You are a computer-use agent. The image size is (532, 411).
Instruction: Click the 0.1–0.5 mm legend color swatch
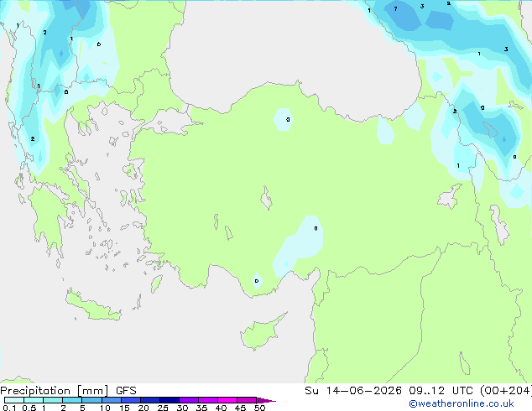click(x=14, y=400)
